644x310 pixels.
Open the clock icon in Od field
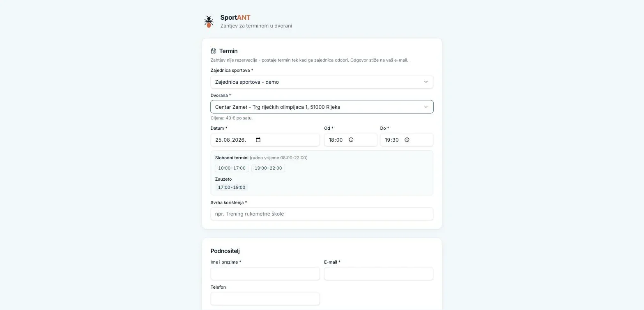pos(351,140)
